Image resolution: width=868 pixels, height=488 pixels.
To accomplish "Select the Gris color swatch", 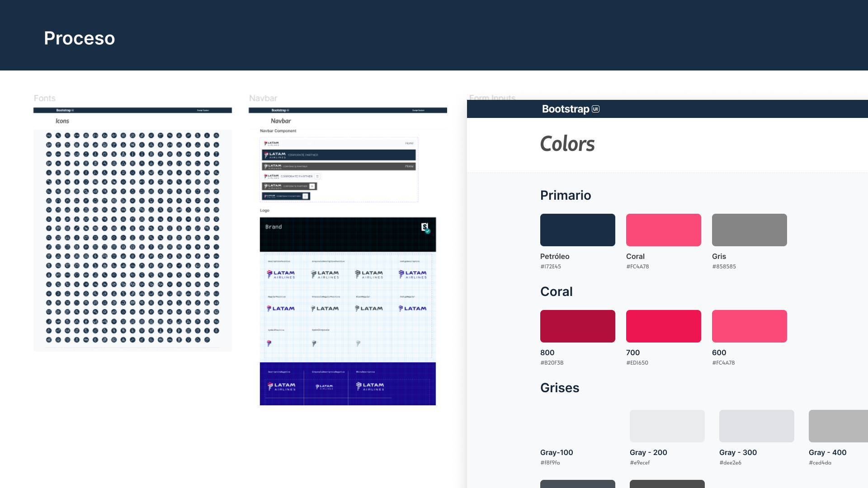I will [749, 230].
